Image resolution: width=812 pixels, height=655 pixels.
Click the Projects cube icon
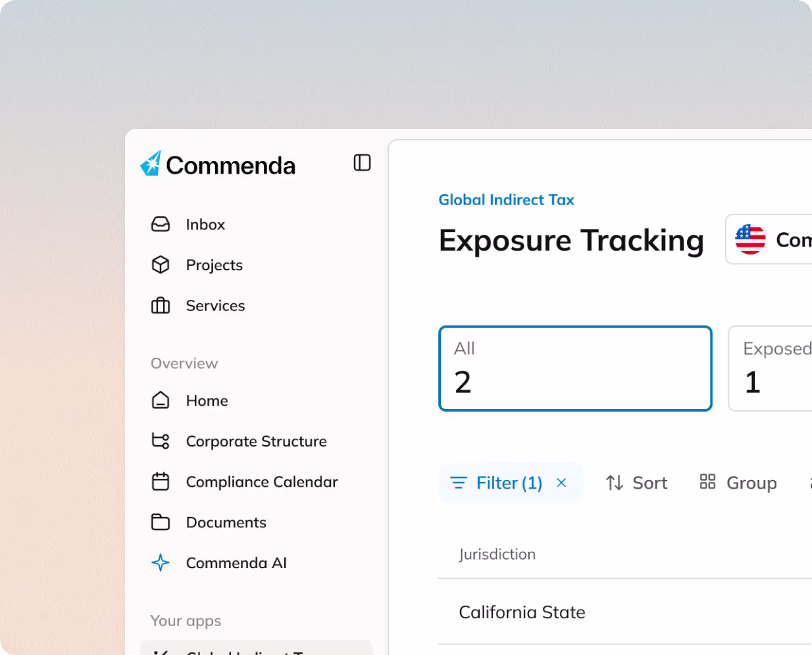(161, 264)
